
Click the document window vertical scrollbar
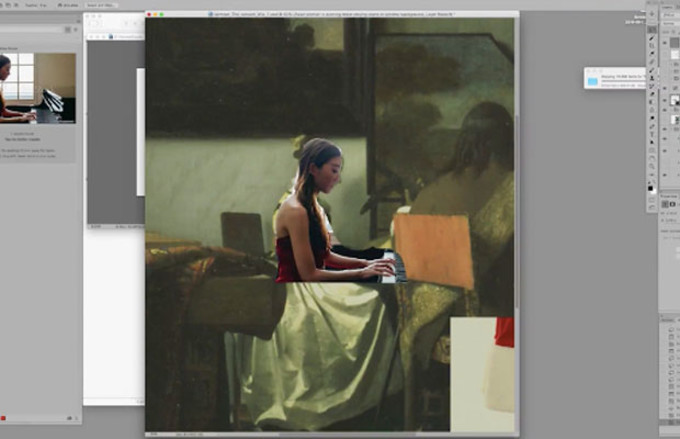(x=517, y=210)
